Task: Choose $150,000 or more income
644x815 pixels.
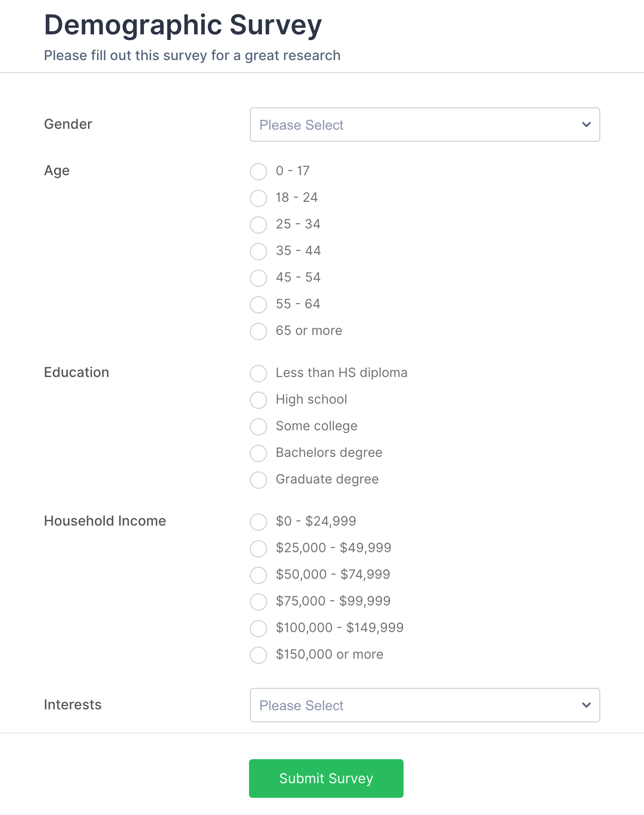Action: [258, 655]
